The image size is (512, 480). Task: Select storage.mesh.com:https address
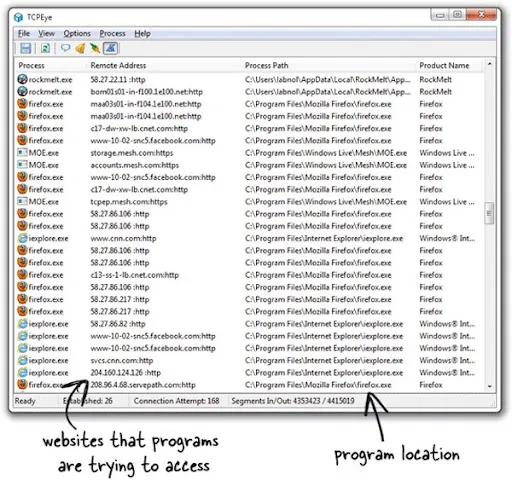pyautogui.click(x=132, y=153)
